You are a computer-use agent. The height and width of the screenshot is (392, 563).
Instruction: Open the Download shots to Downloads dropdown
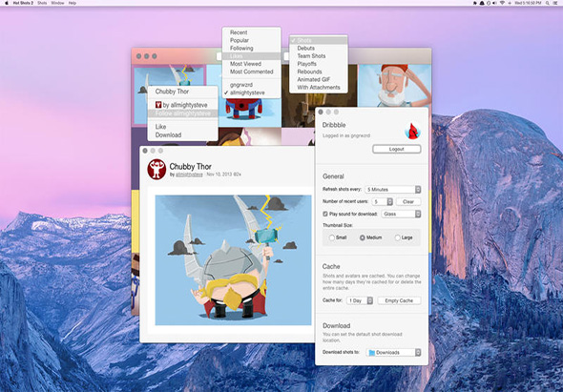pyautogui.click(x=393, y=353)
